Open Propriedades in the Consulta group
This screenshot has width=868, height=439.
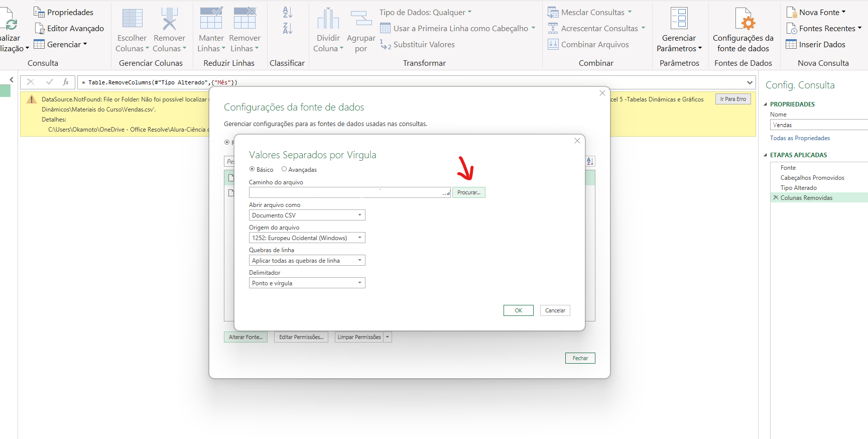[63, 12]
